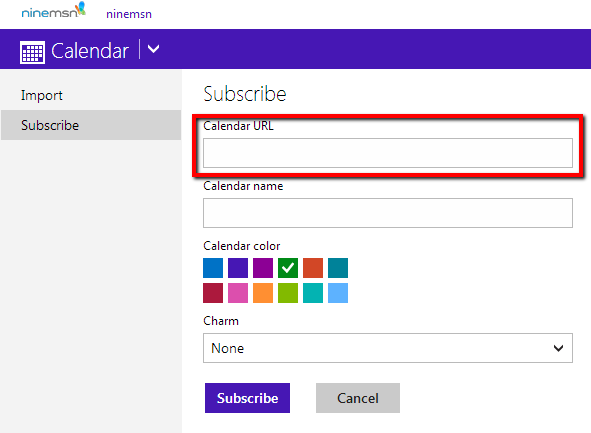The width and height of the screenshot is (591, 433).
Task: Focus the Calendar URL input field
Action: [x=388, y=153]
